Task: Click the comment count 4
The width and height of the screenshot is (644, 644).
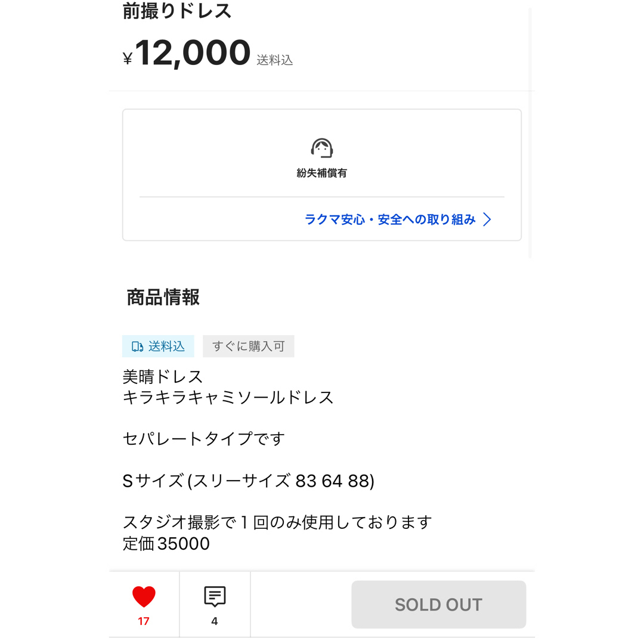Action: (x=215, y=621)
